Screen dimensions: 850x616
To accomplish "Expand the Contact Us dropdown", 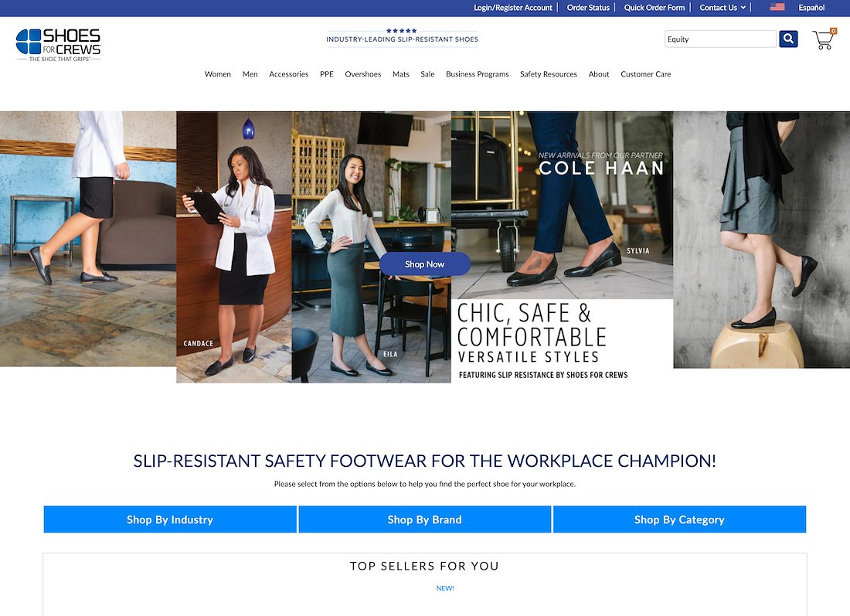I will 722,8.
